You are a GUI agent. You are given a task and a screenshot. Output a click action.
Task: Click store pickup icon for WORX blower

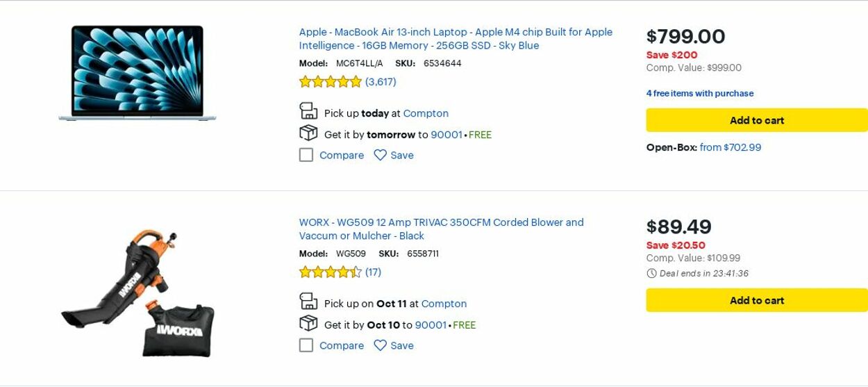click(308, 302)
